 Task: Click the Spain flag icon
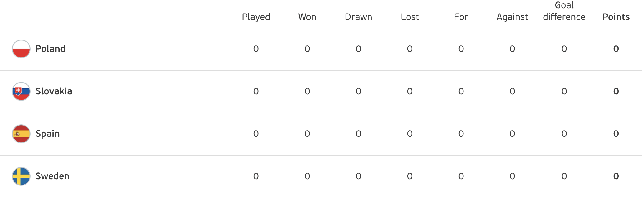click(21, 134)
